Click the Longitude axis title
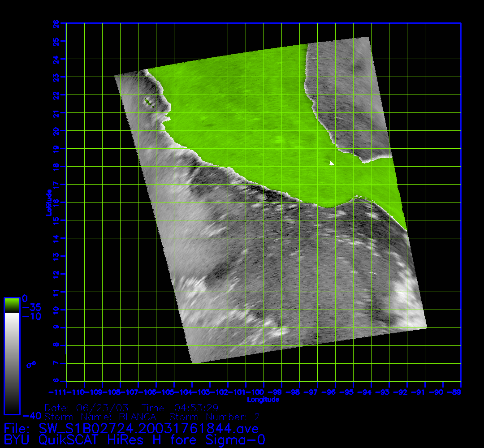The image size is (484, 448). [x=263, y=400]
